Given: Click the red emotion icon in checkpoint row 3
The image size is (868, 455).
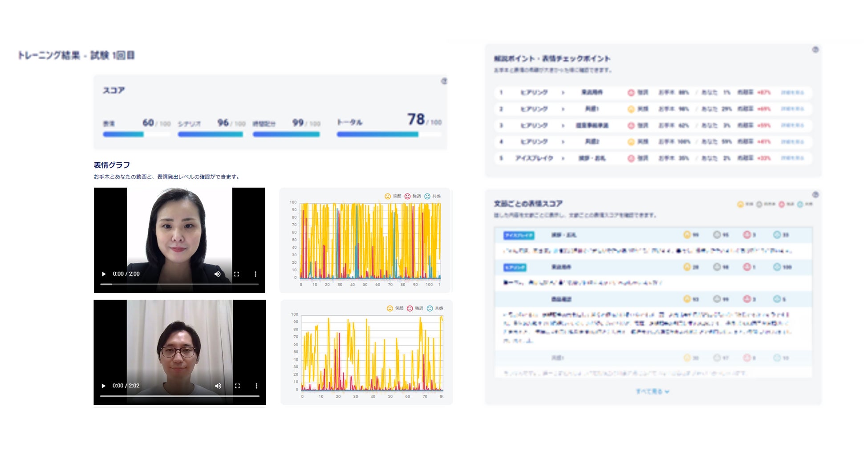Looking at the screenshot, I should click(631, 125).
